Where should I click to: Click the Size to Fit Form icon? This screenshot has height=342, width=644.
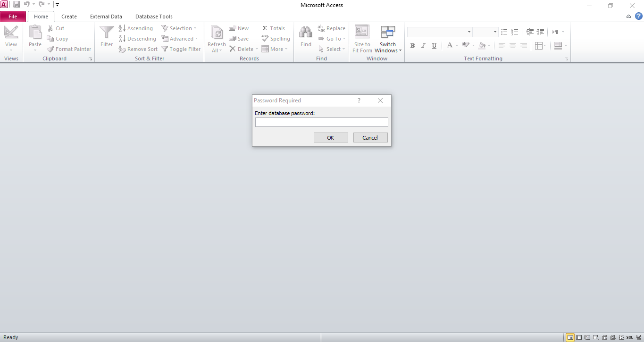pos(362,33)
